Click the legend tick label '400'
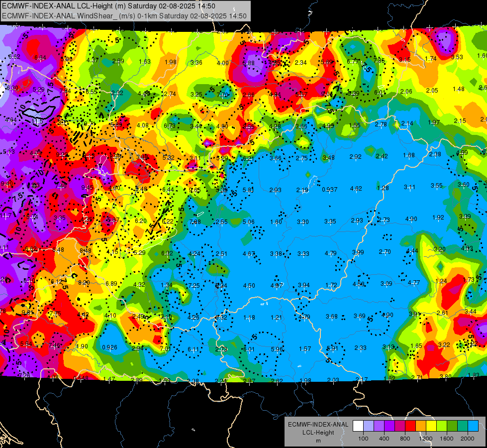Screen dimensions: 487x448 coord(384,439)
